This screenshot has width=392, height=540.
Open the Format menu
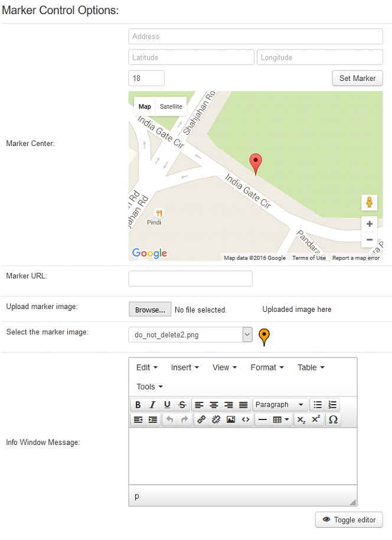266,367
